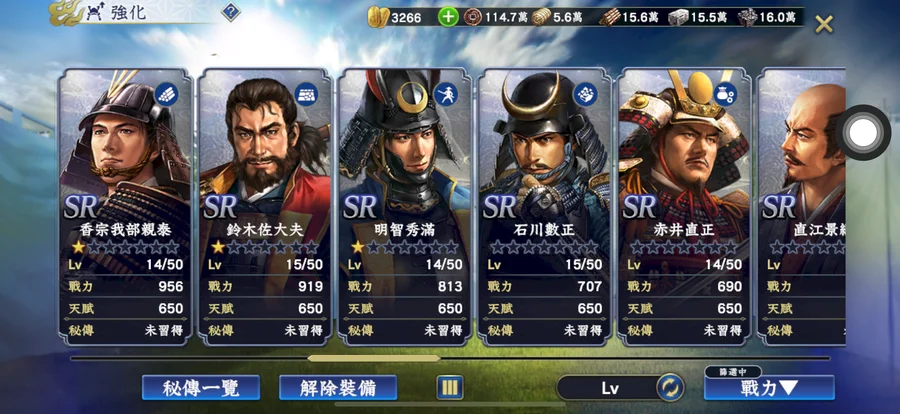Tap the floating white circle assistive button
Screen dimensions: 900x414
click(x=863, y=133)
